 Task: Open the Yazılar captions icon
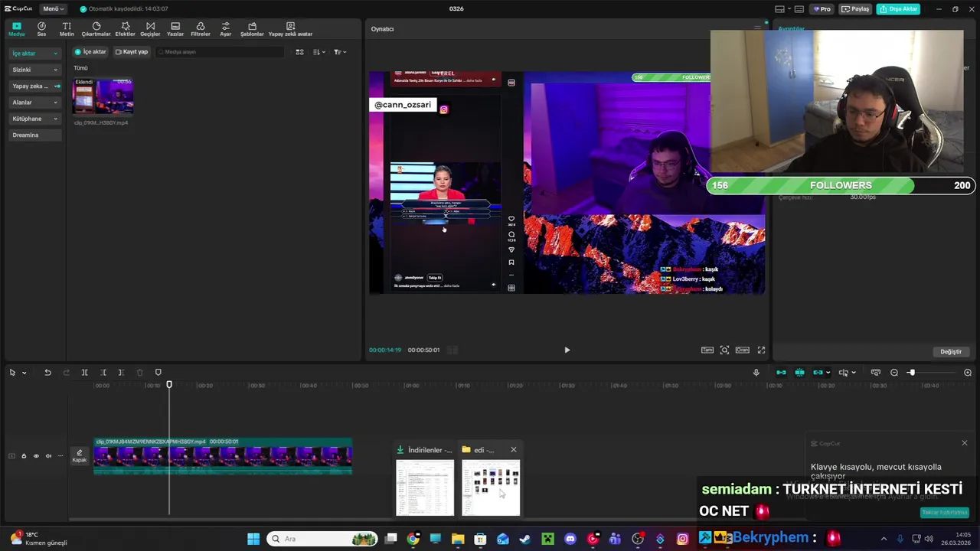(x=175, y=29)
